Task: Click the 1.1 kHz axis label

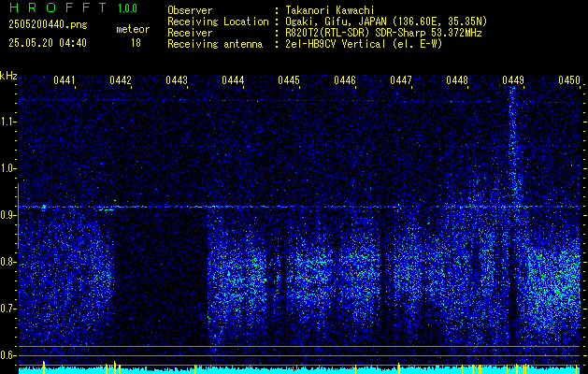Action: (x=7, y=122)
